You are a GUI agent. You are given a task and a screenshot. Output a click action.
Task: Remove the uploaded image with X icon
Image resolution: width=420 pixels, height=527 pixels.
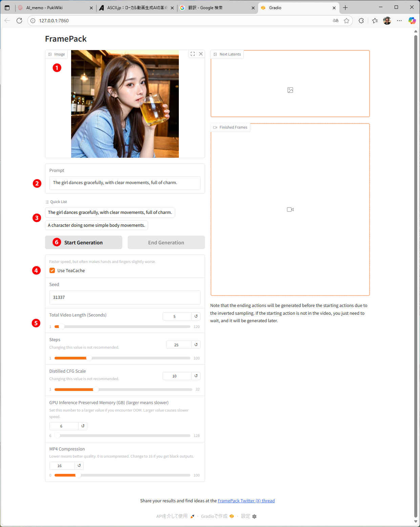pyautogui.click(x=201, y=54)
